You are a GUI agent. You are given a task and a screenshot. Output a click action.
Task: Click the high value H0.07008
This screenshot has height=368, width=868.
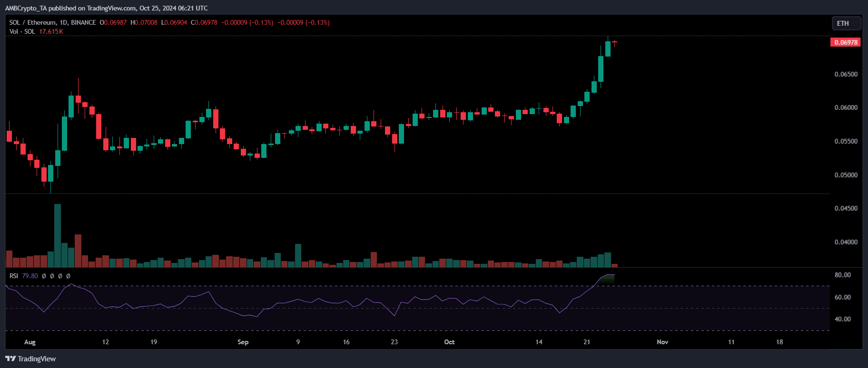(x=144, y=22)
